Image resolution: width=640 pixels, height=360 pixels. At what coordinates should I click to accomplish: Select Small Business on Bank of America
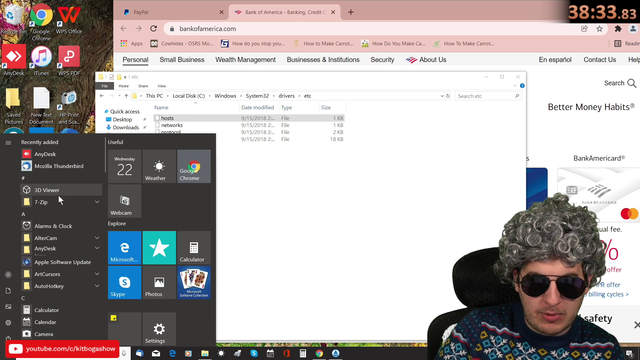[182, 60]
